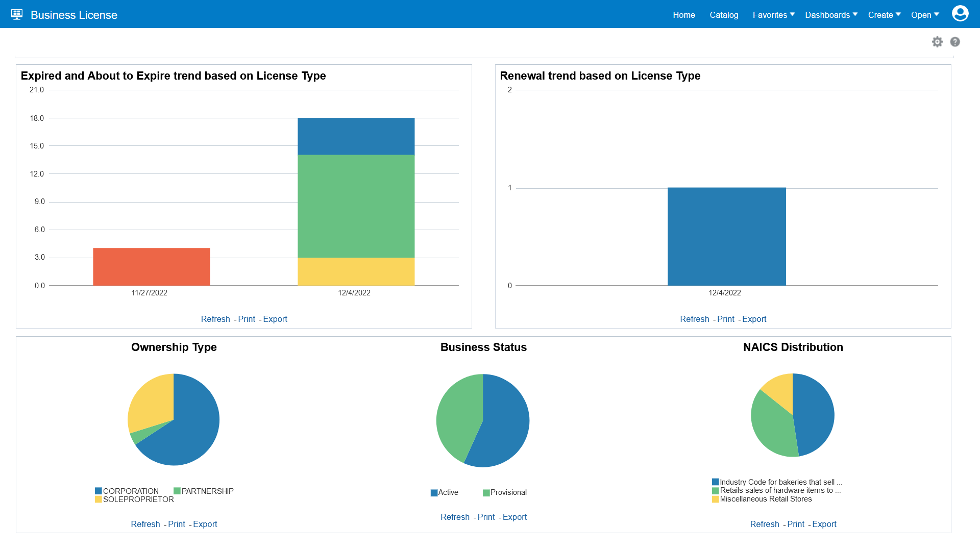Click the PARTNERSHIP legend color swatch
Image resolution: width=980 pixels, height=551 pixels.
point(178,491)
